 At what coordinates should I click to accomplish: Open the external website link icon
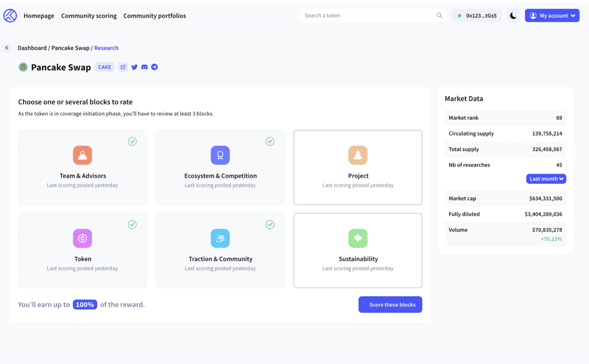(x=123, y=67)
